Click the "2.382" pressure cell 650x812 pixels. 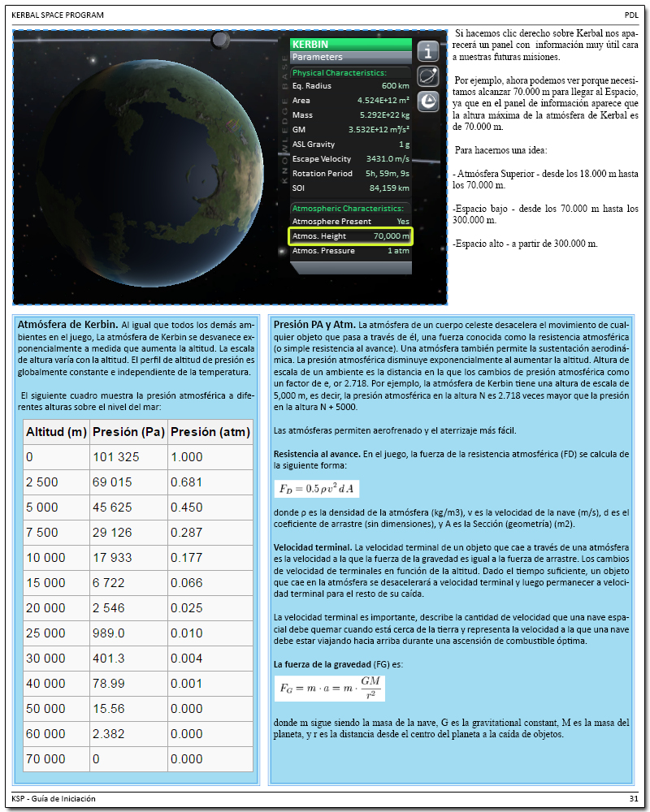click(128, 734)
